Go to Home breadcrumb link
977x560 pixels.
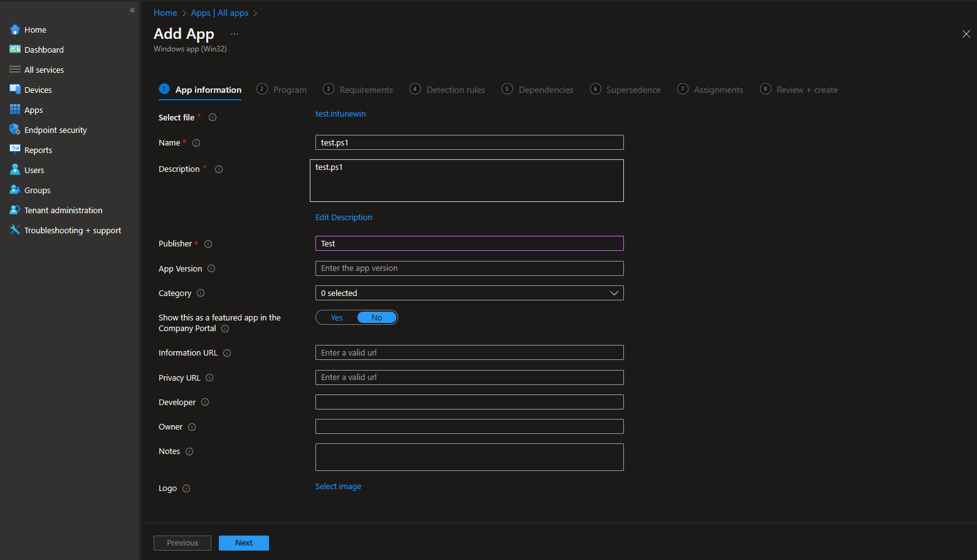(166, 13)
